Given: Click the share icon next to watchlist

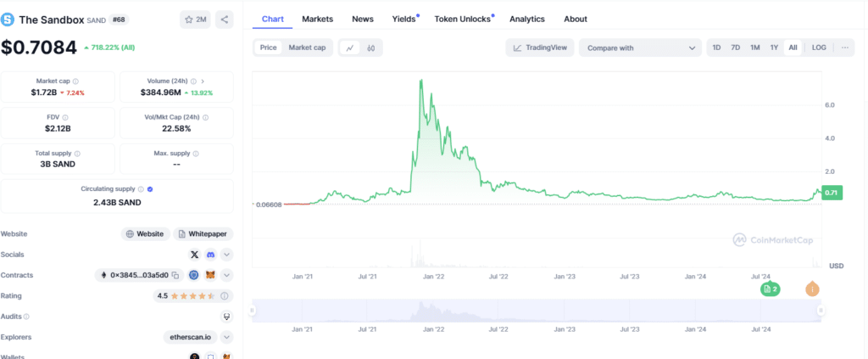Looking at the screenshot, I should tap(224, 20).
